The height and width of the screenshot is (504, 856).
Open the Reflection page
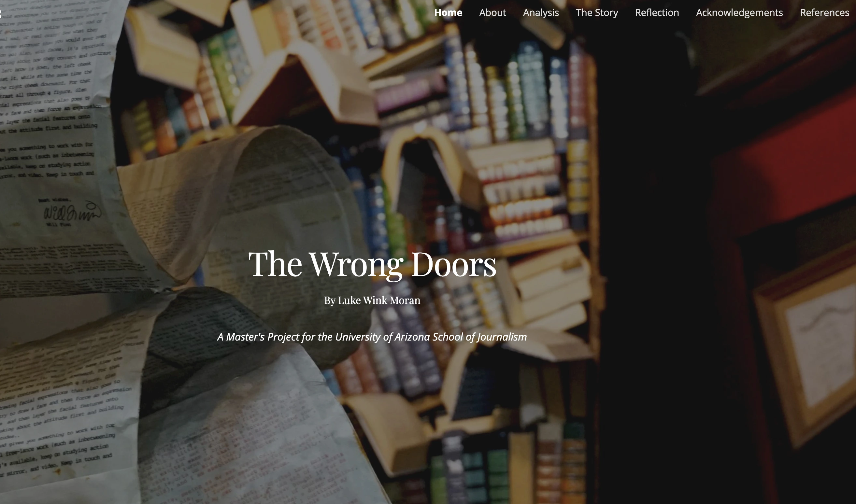click(x=657, y=13)
